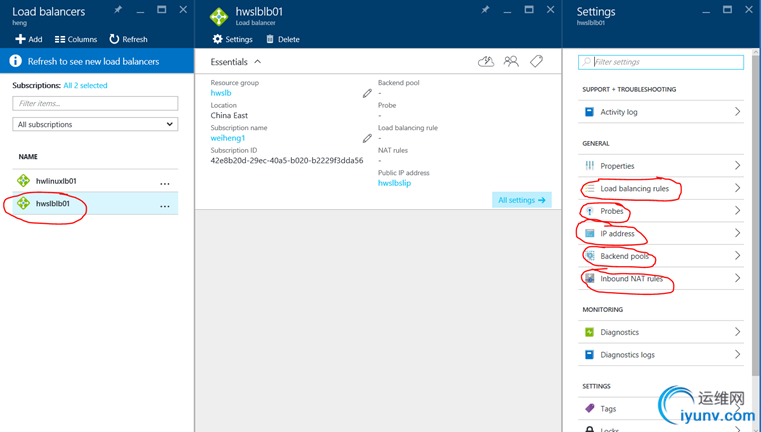Expand the Inbound NAT rules chevron
761x432 pixels.
737,278
